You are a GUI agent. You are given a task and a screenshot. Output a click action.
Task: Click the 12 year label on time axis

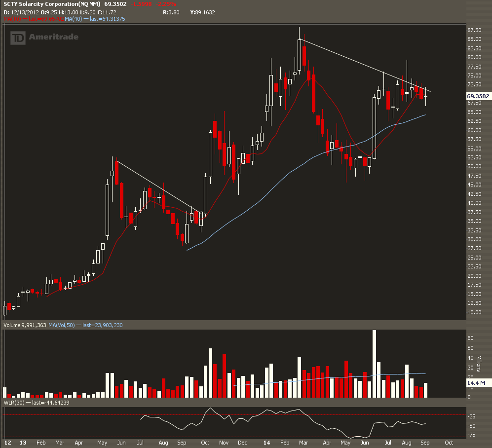(x=7, y=443)
